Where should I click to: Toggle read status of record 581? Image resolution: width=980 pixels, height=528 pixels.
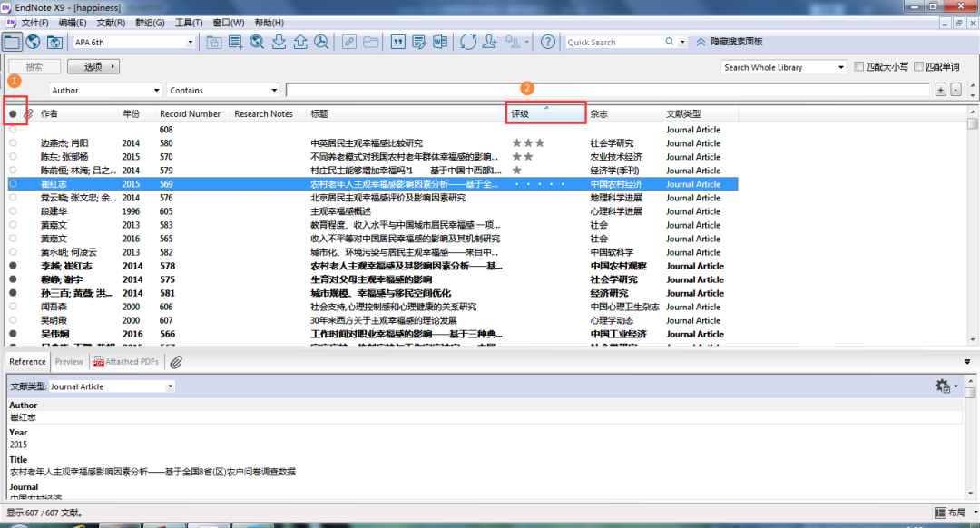pos(13,293)
